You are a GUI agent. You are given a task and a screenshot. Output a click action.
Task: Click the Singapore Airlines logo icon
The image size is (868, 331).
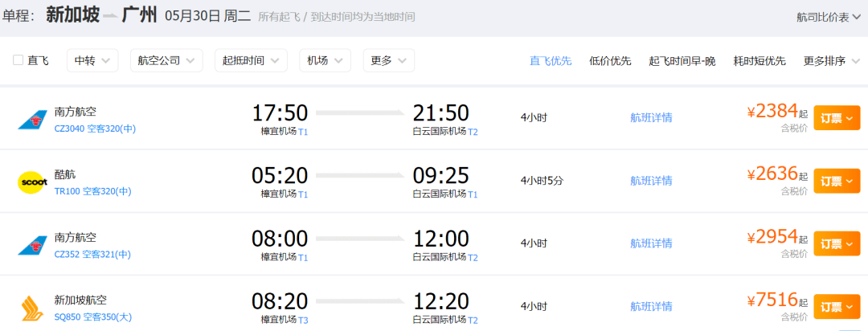[x=33, y=308]
